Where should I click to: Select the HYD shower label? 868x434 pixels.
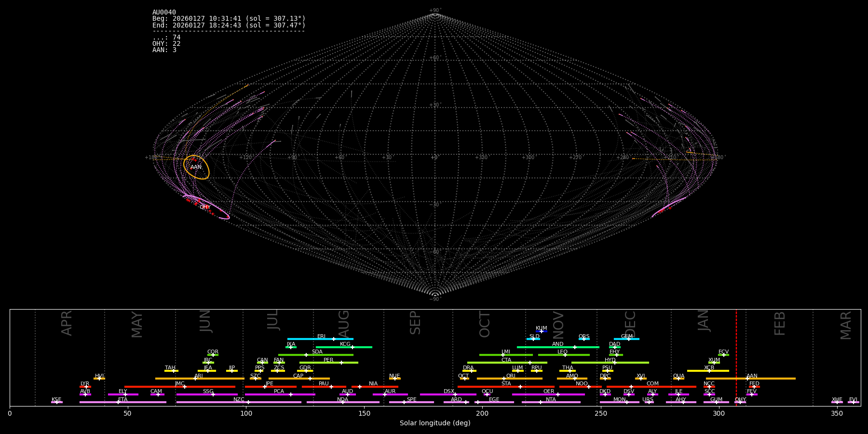point(610,360)
